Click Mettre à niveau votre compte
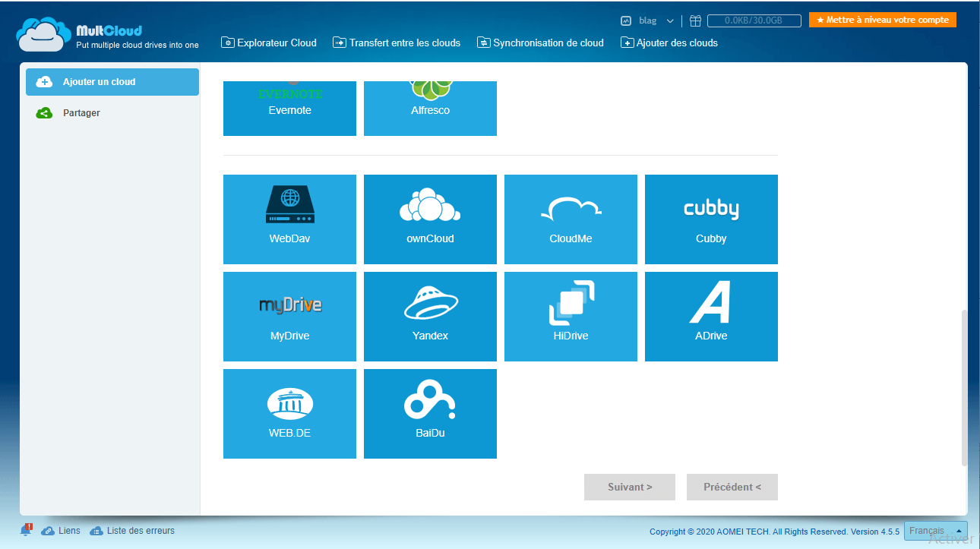The width and height of the screenshot is (980, 549). 883,20
